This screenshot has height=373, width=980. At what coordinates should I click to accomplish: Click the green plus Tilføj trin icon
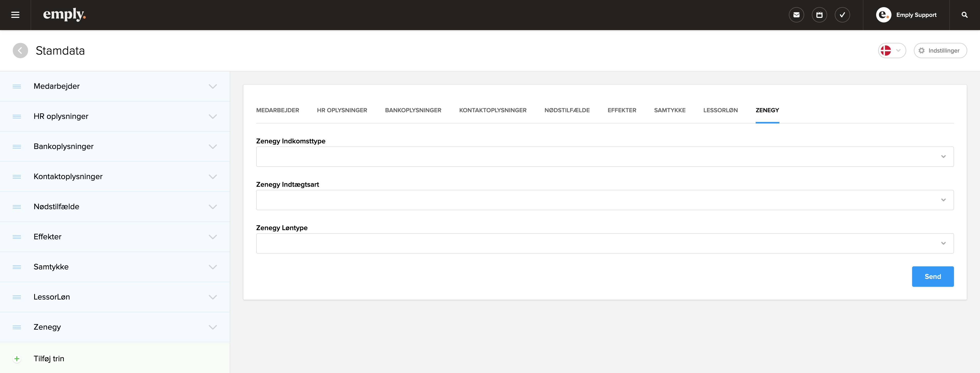tap(17, 358)
